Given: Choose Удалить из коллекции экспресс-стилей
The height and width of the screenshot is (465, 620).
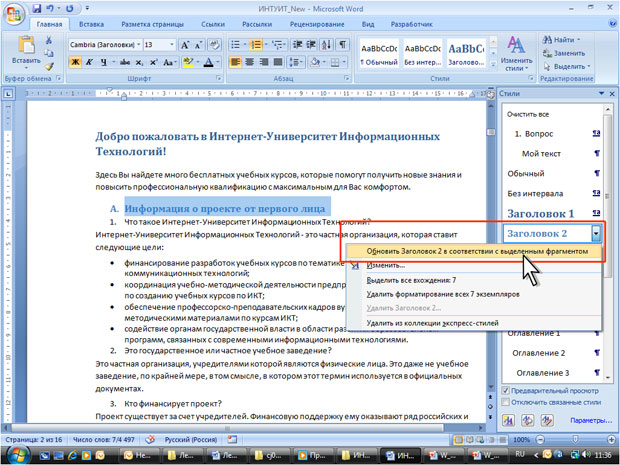Looking at the screenshot, I should pyautogui.click(x=432, y=323).
